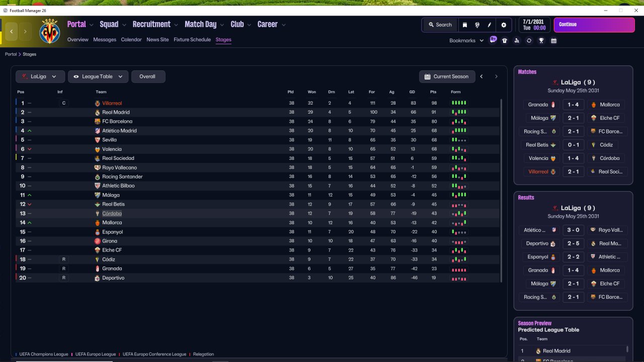Expand the Bookmarks dropdown

pos(466,41)
